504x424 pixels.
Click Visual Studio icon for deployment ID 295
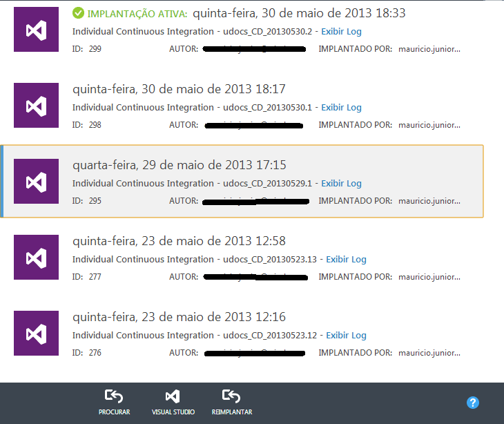(36, 181)
